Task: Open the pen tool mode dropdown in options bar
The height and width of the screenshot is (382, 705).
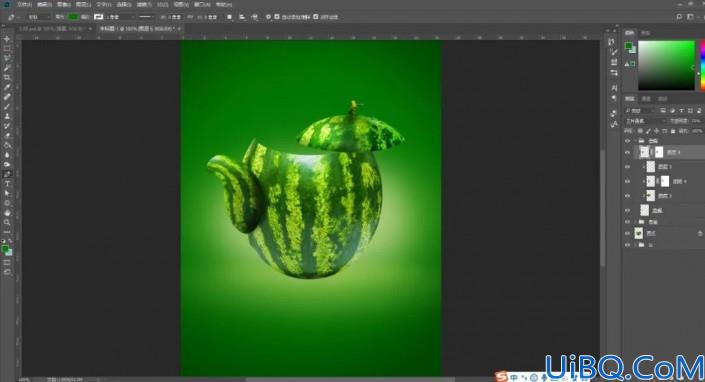Action: click(x=39, y=17)
